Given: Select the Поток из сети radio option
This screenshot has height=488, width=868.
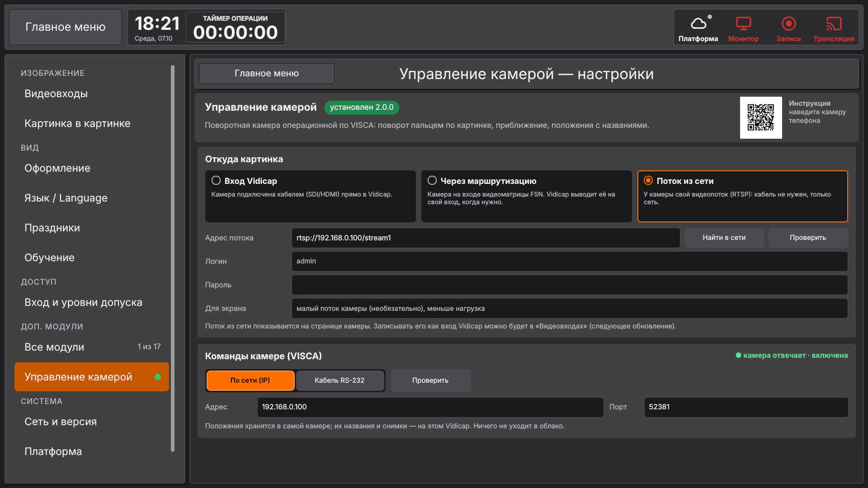Looking at the screenshot, I should point(742,196).
